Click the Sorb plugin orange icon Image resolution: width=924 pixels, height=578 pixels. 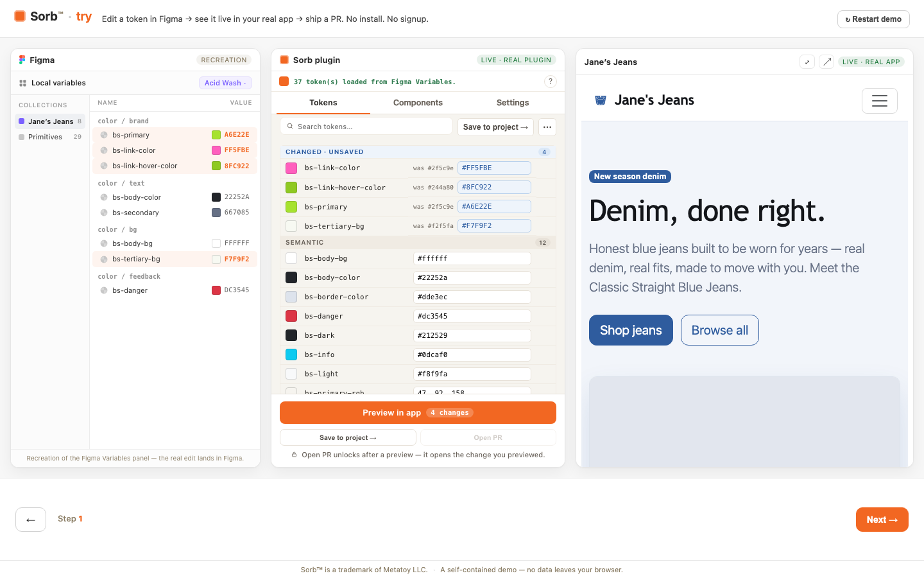284,60
